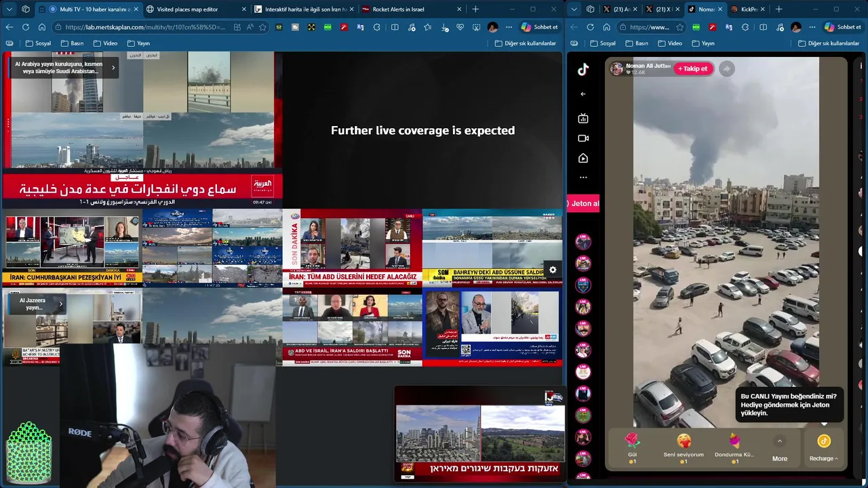Go to home page in right browser
The image size is (868, 488).
point(606,27)
